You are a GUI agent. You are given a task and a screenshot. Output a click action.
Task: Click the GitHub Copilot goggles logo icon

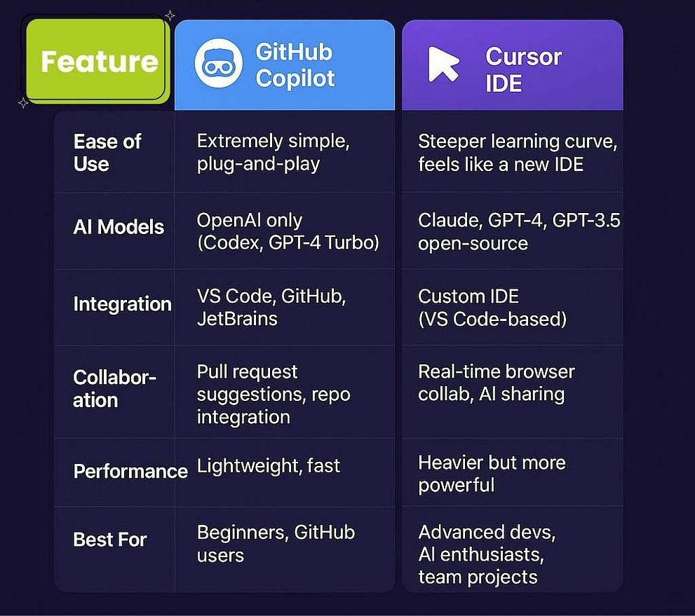point(218,63)
